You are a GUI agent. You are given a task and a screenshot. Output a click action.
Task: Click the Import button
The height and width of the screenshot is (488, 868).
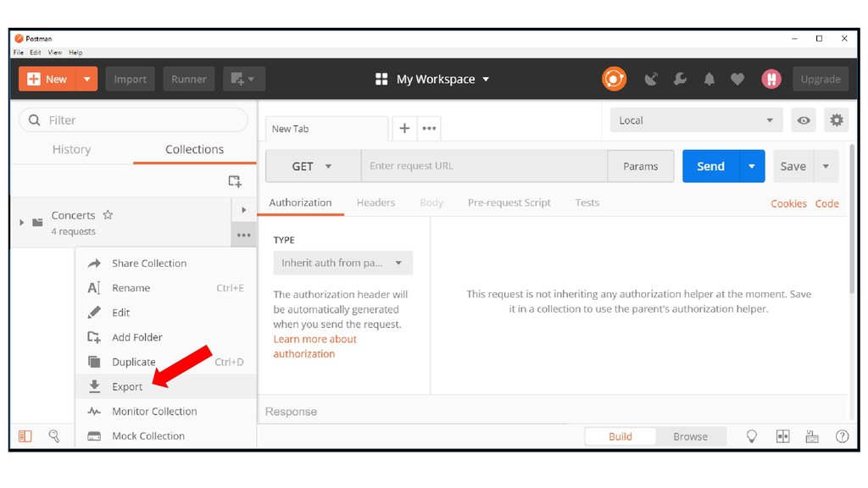pos(130,79)
